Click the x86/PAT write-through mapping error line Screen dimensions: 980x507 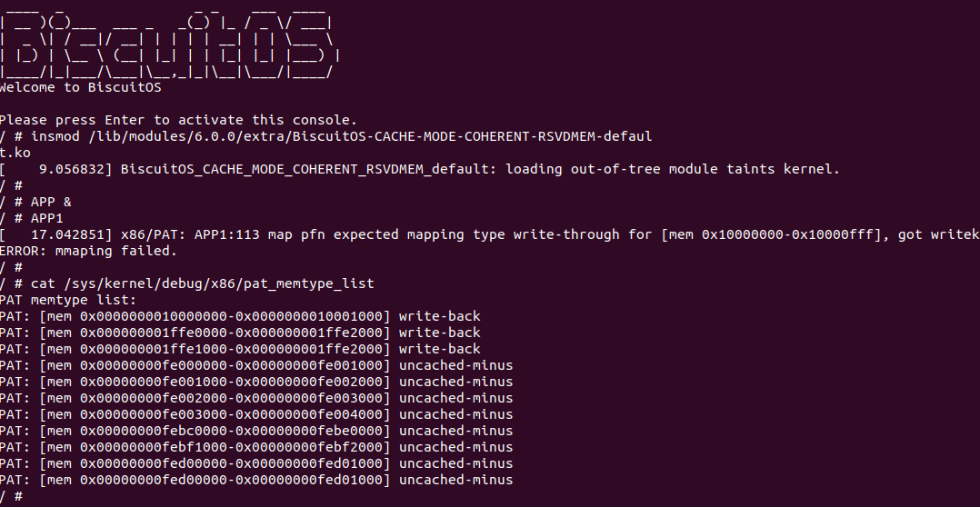[491, 234]
